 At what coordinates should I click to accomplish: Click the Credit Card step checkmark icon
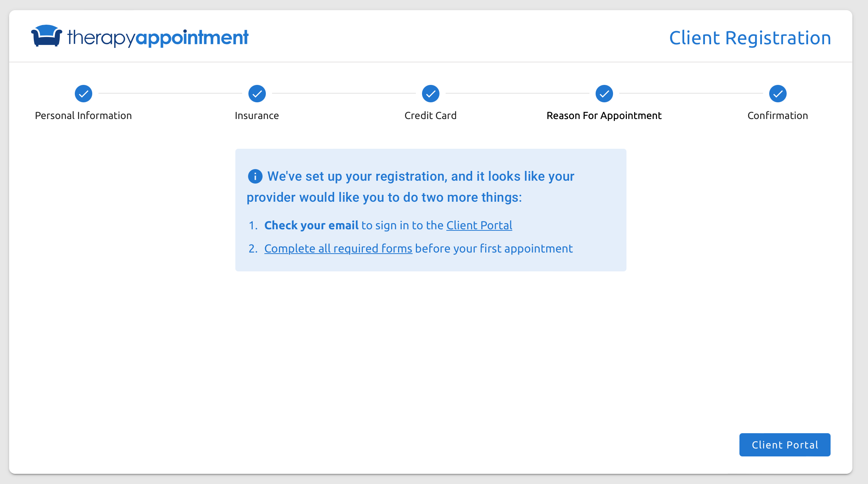tap(430, 93)
